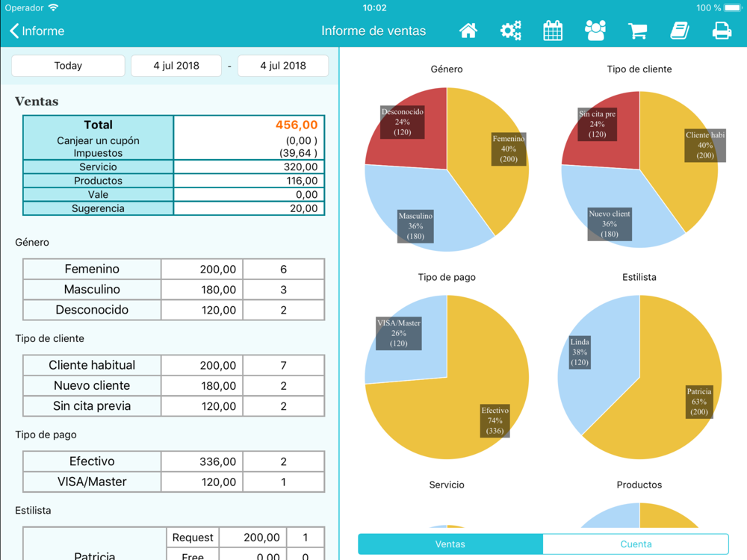This screenshot has height=560, width=747.
Task: Click the Request cell in Estilista table
Action: tap(193, 538)
